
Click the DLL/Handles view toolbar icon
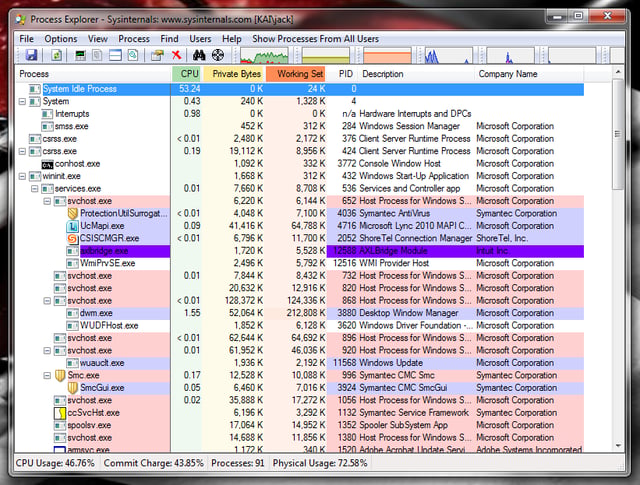pos(133,55)
